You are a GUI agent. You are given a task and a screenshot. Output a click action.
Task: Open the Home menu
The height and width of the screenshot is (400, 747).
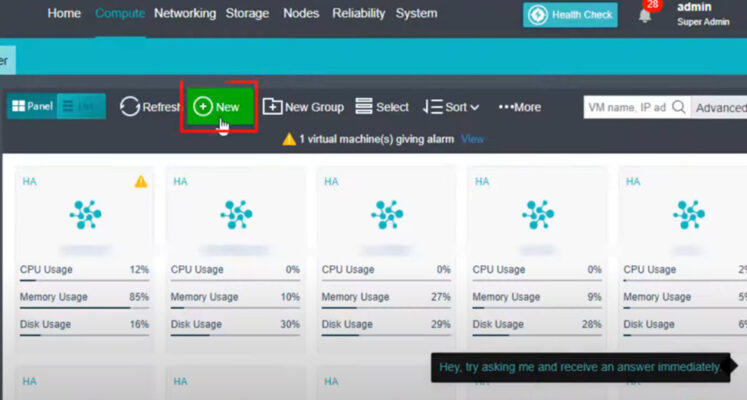pos(64,13)
